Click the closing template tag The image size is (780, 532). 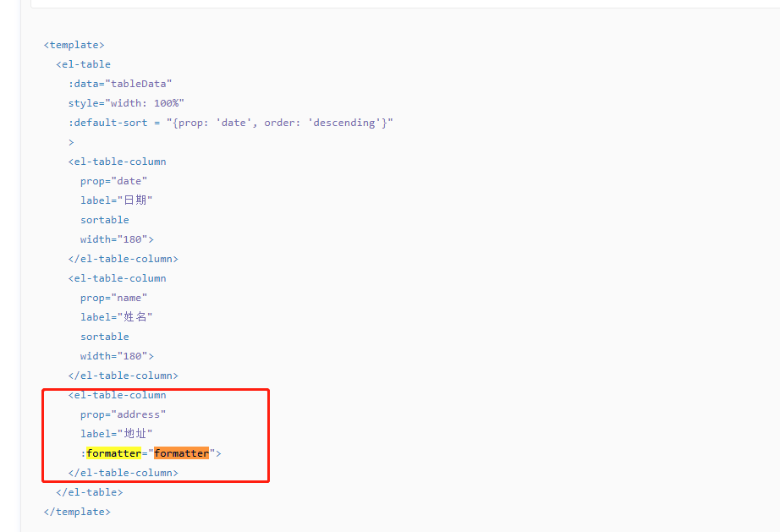pyautogui.click(x=76, y=511)
